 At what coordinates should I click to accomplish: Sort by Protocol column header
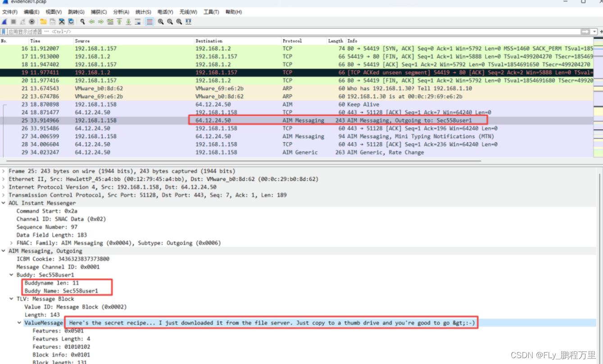coord(304,41)
